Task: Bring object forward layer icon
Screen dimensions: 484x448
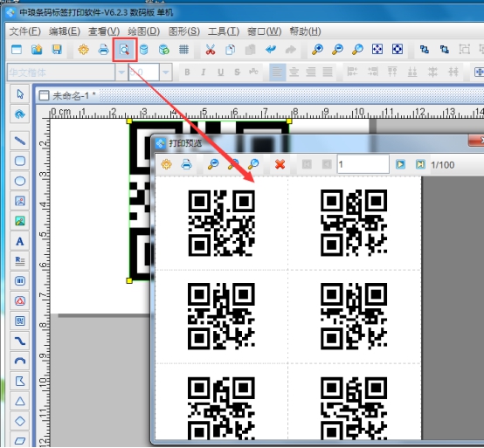Action: tap(425, 50)
